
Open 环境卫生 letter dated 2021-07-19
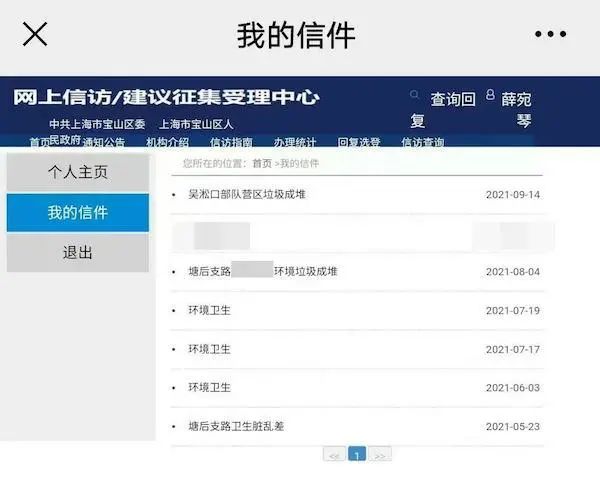click(x=209, y=311)
